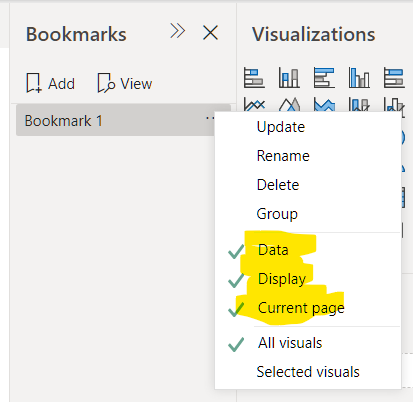
Task: Insert a line chart visual
Action: pos(254,104)
